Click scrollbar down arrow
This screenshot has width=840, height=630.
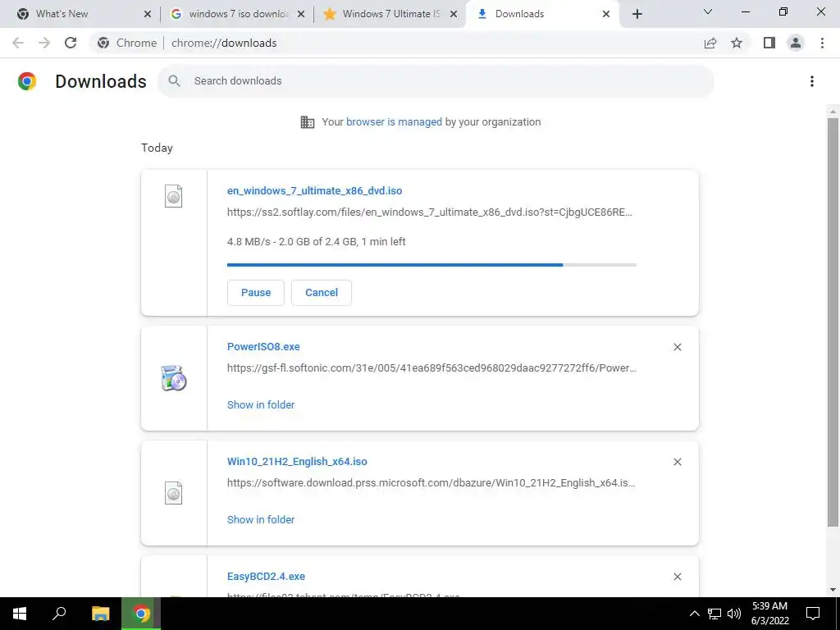[833, 590]
